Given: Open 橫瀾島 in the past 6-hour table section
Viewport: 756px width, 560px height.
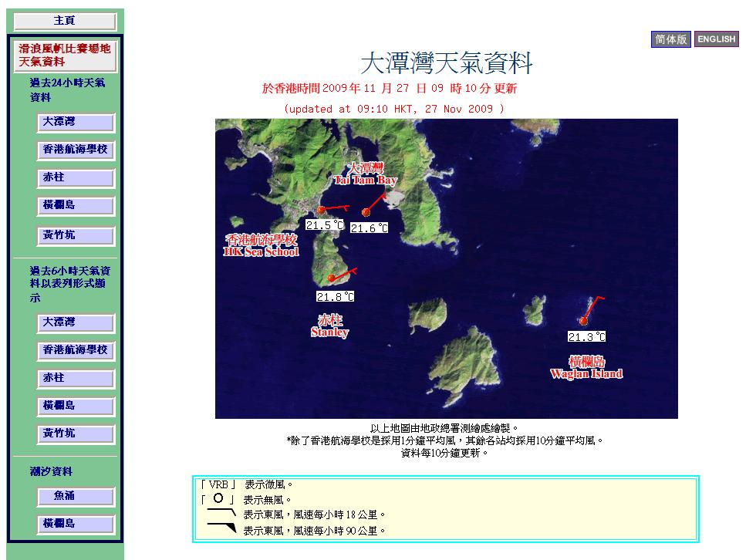Looking at the screenshot, I should (76, 406).
